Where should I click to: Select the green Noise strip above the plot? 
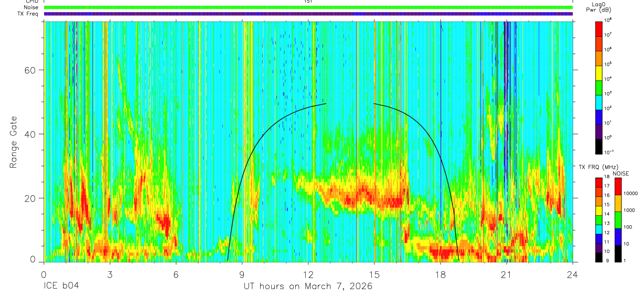[x=308, y=7]
